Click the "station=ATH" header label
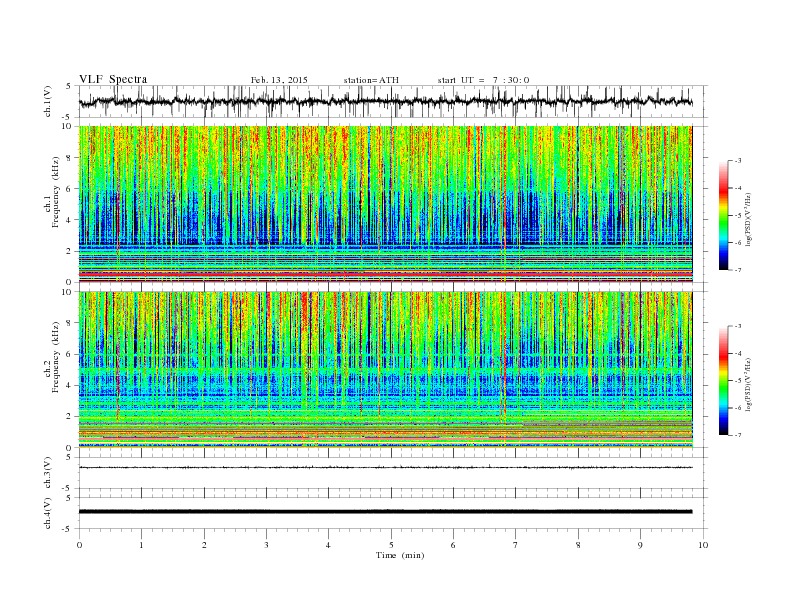 click(x=371, y=80)
